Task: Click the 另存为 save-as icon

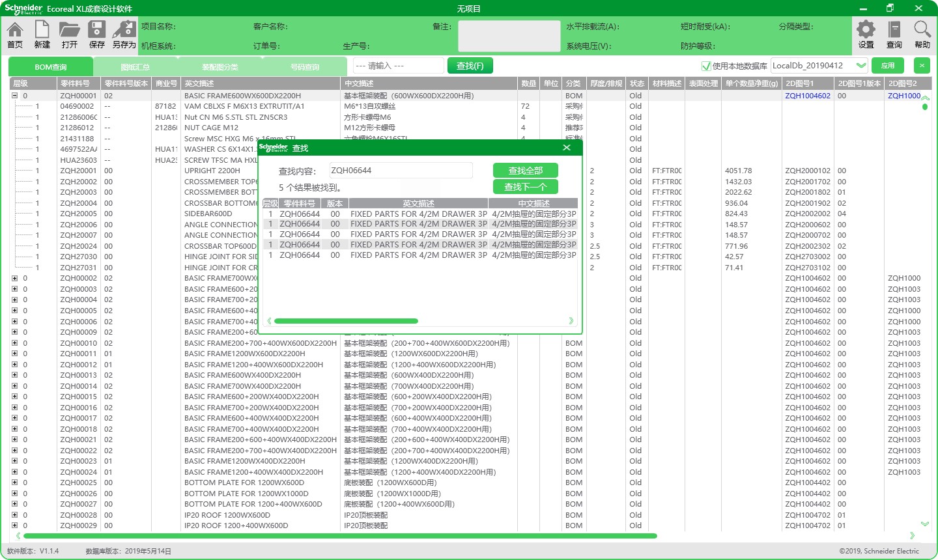Action: point(124,35)
